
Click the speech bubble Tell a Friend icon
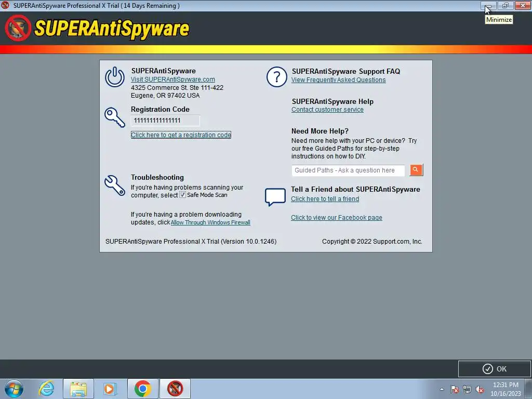(x=275, y=197)
